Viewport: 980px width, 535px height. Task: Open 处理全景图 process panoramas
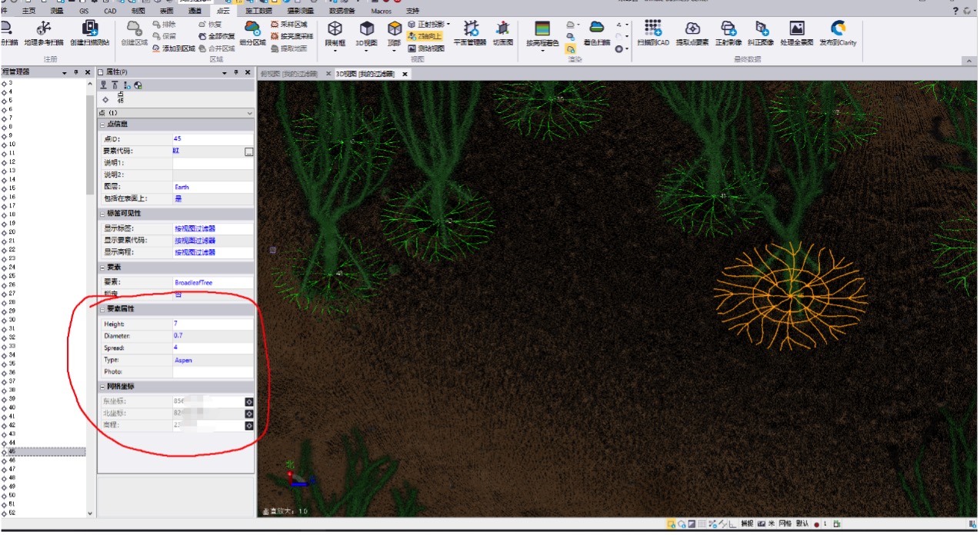pos(797,33)
